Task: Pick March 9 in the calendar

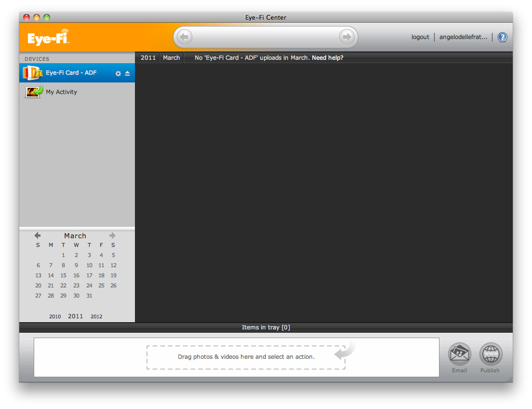Action: click(x=76, y=265)
